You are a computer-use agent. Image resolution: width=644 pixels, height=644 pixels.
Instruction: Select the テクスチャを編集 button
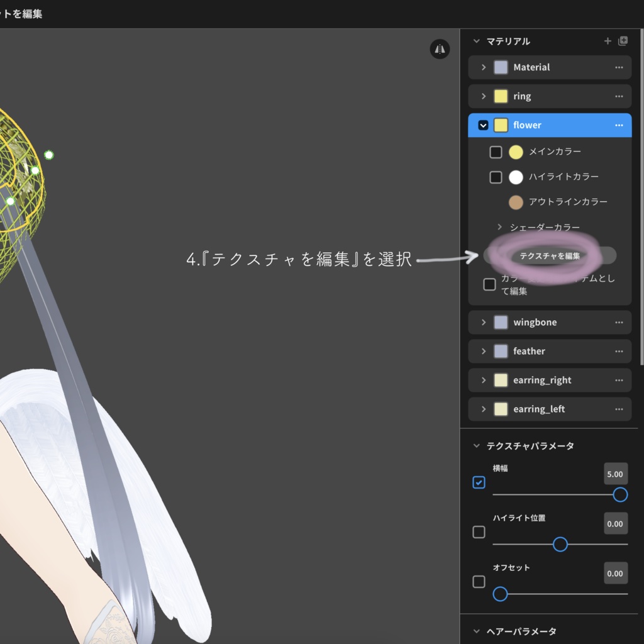point(550,255)
